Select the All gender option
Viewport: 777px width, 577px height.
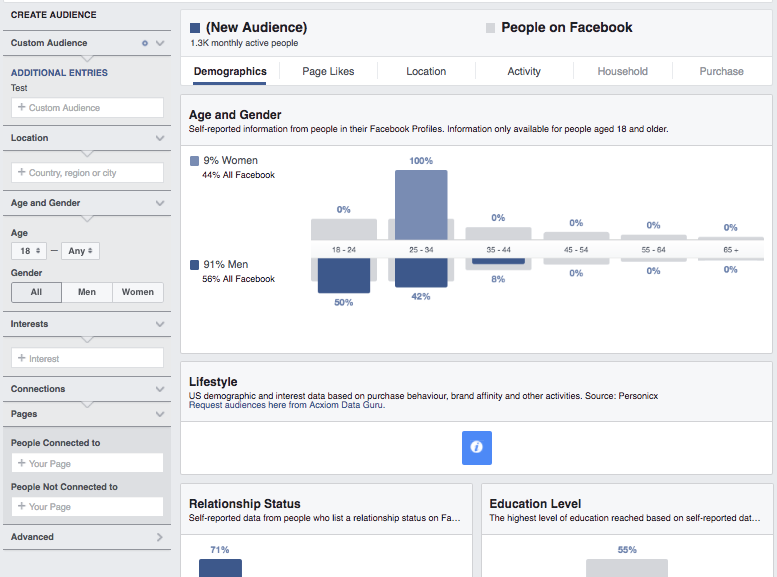click(x=36, y=292)
